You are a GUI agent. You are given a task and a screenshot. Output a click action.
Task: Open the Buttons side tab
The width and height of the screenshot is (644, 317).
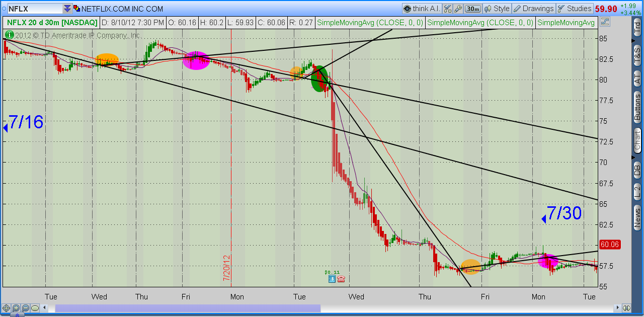coord(637,108)
